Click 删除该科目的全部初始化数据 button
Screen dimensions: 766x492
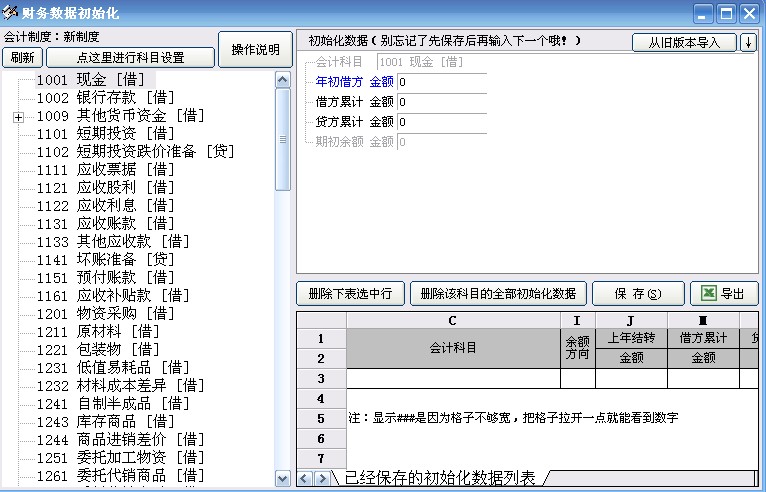498,294
